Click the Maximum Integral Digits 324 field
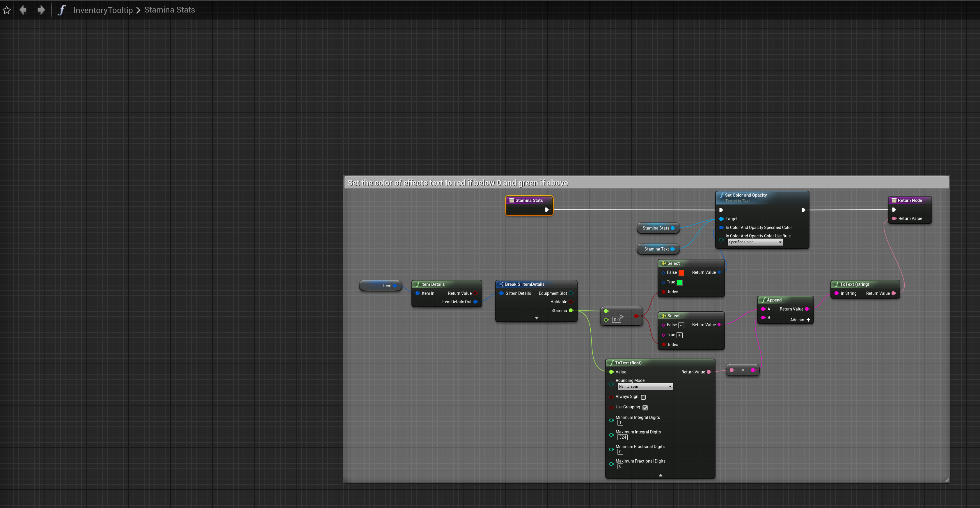The height and width of the screenshot is (508, 980). 622,437
